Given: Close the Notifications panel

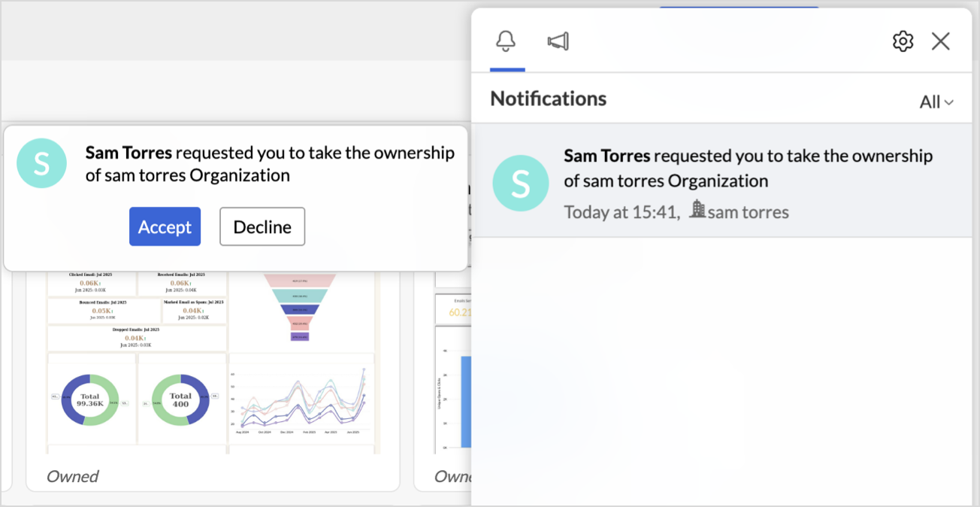Looking at the screenshot, I should click(x=940, y=41).
